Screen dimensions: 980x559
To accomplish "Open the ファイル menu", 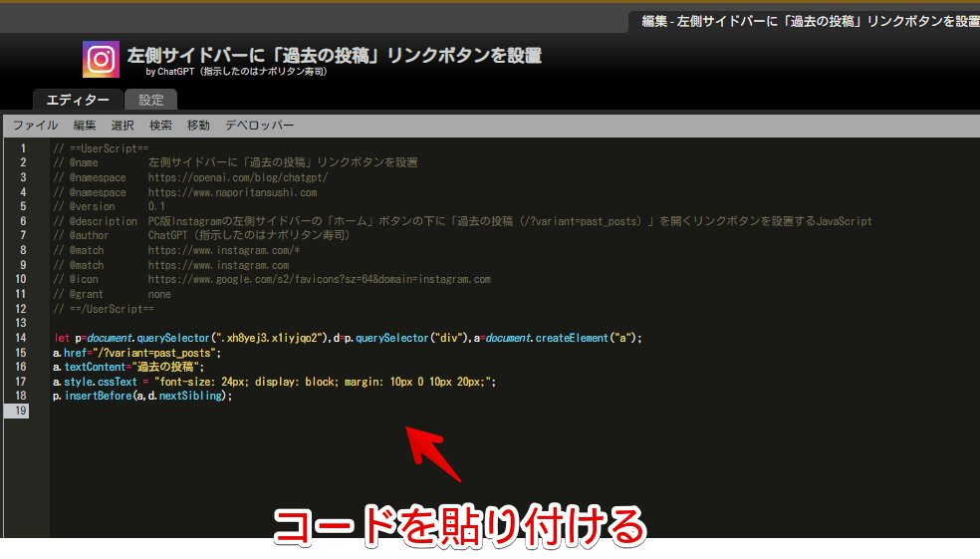I will coord(36,126).
